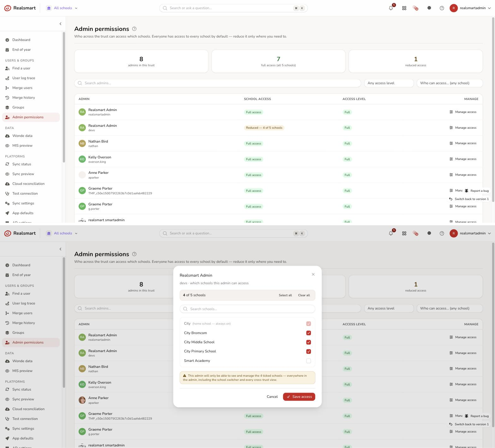Open Any access level filter, undimmed page
Screen dimensions: 495x448
pyautogui.click(x=389, y=83)
